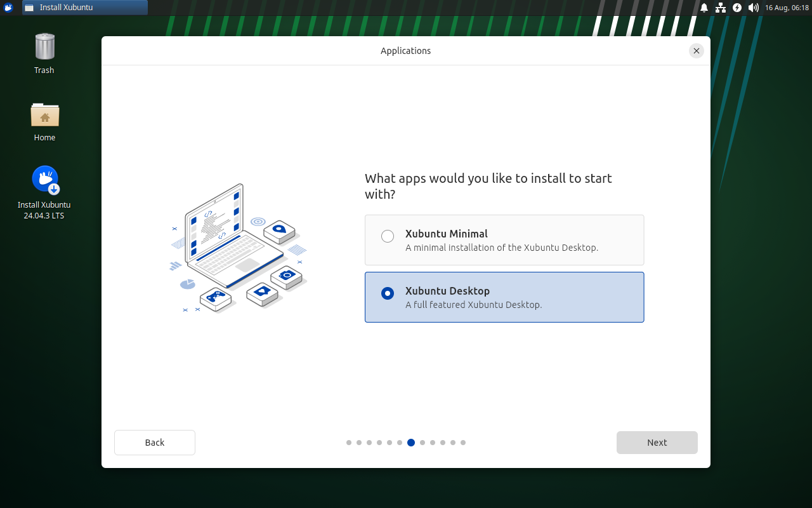Select the Install Xubuntu 24.04.3 LTS desktop icon
This screenshot has height=508, width=812.
44,181
